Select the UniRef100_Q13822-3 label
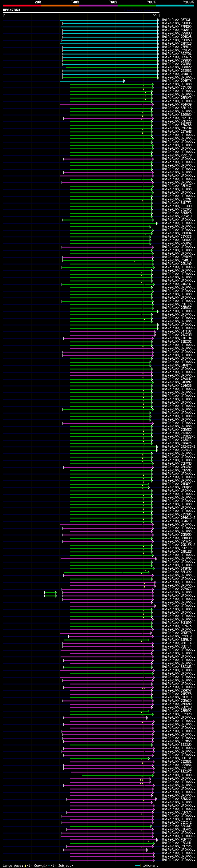The height and width of the screenshot is (868, 197). click(179, 436)
